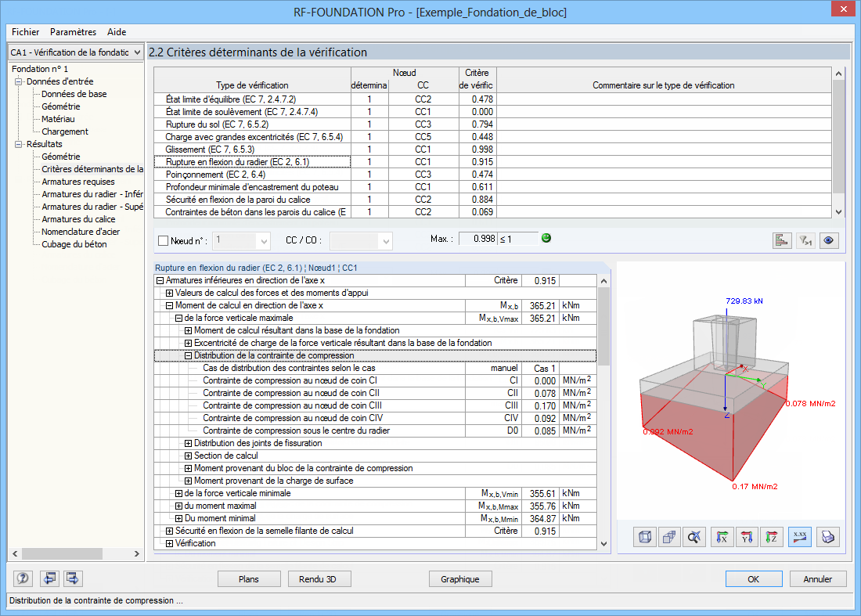The height and width of the screenshot is (616, 861).
Task: Open Nomenclature d'acier page
Action: click(81, 232)
